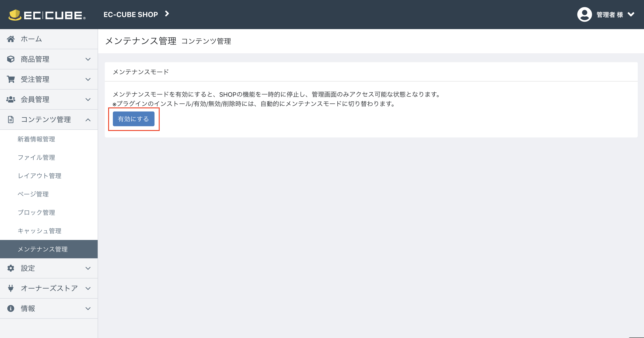Expand the 受注管理 menu chevron

pos(88,79)
